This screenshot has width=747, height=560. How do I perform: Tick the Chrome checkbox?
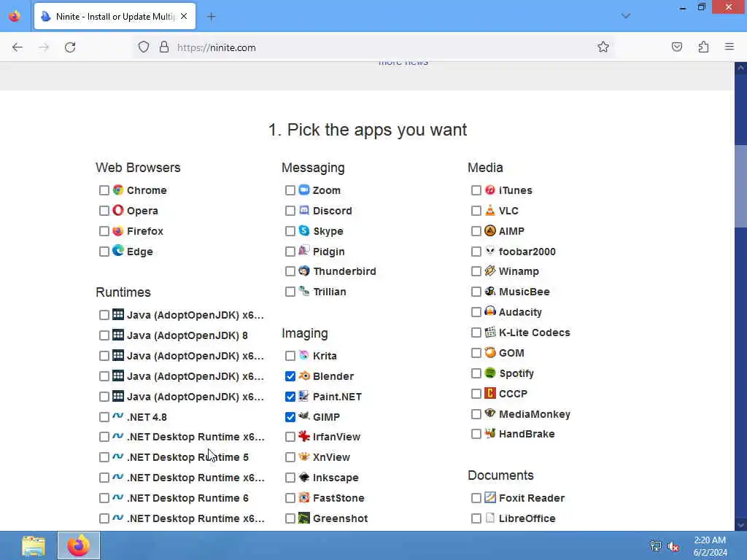104,190
